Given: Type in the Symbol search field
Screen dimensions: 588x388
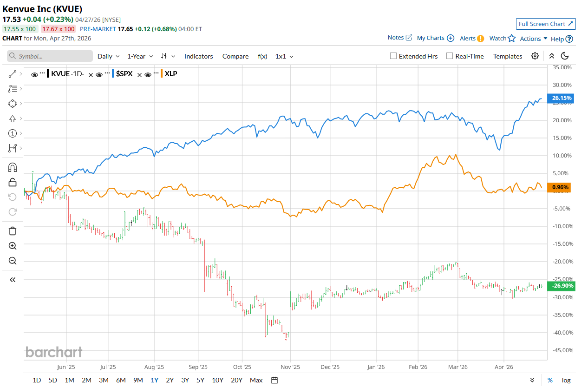Looking at the screenshot, I should (x=50, y=56).
